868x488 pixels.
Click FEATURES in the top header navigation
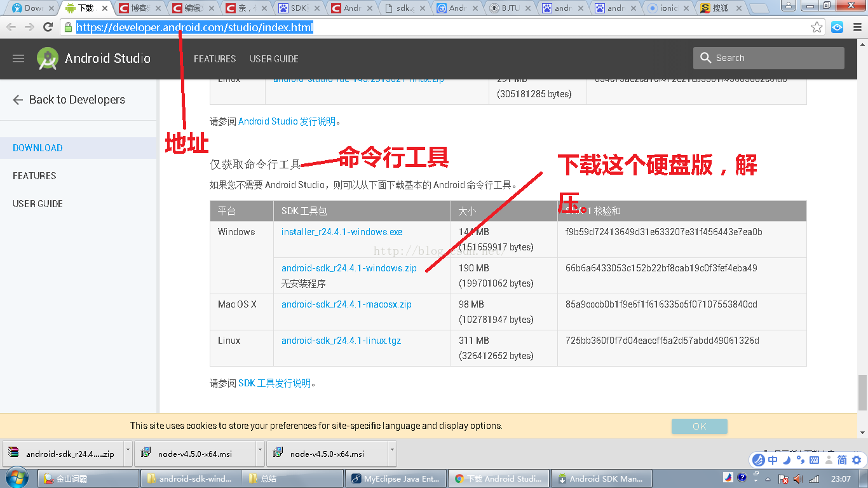tap(215, 58)
